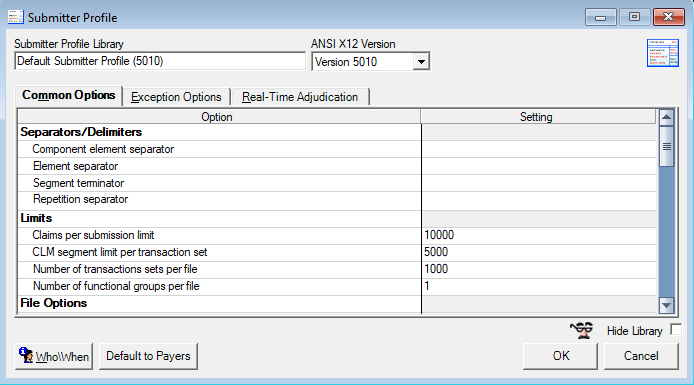Select the Segment terminator row label

click(x=78, y=183)
